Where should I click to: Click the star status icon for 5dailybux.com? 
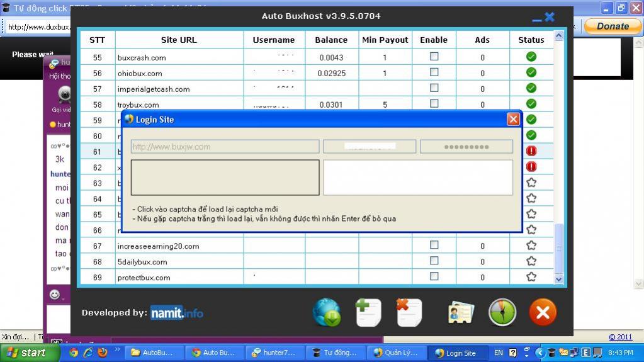(x=531, y=261)
